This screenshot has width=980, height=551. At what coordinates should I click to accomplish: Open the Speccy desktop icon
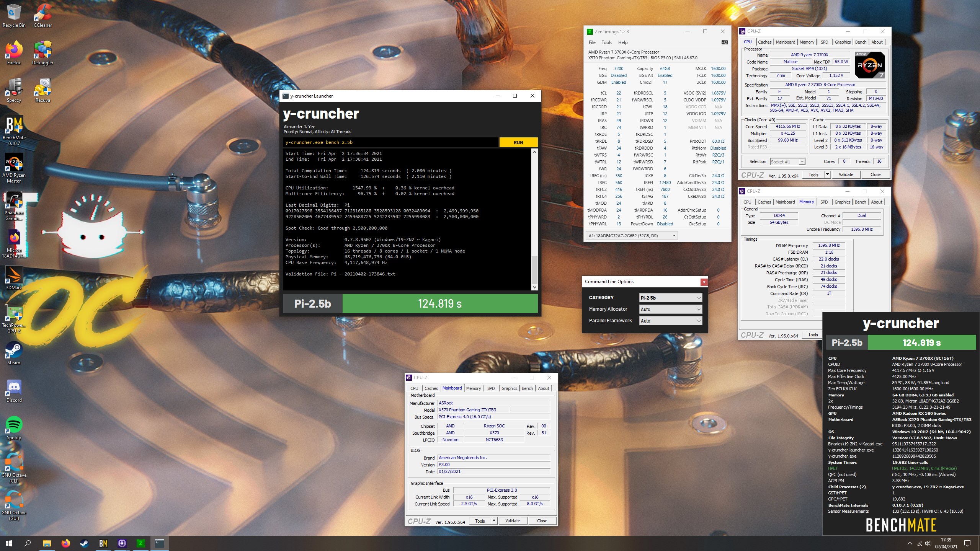coord(14,91)
